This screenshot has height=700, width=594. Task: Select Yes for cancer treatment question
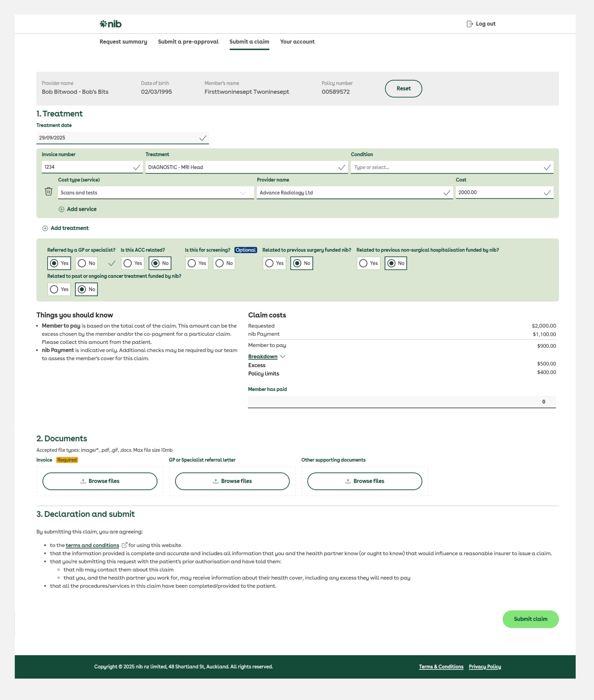54,289
